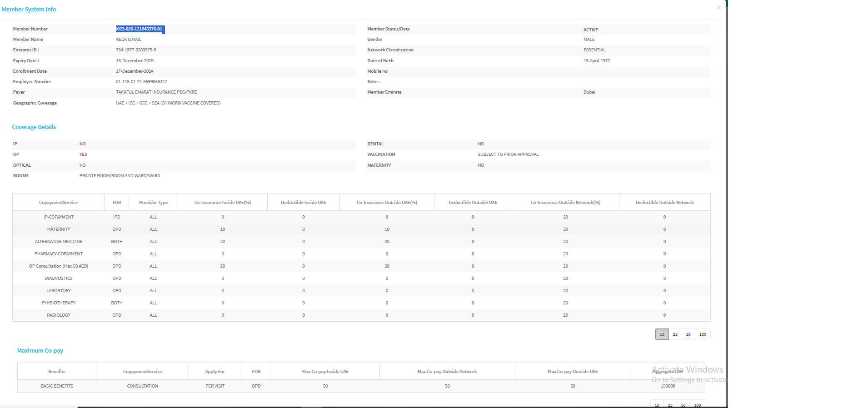
Task: Click the Member System Info title
Action: (x=29, y=10)
